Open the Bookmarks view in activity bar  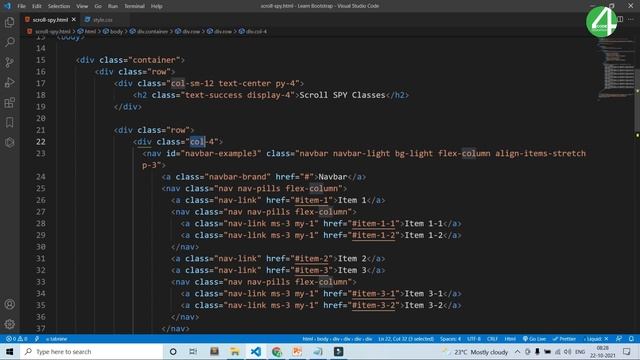[10, 122]
